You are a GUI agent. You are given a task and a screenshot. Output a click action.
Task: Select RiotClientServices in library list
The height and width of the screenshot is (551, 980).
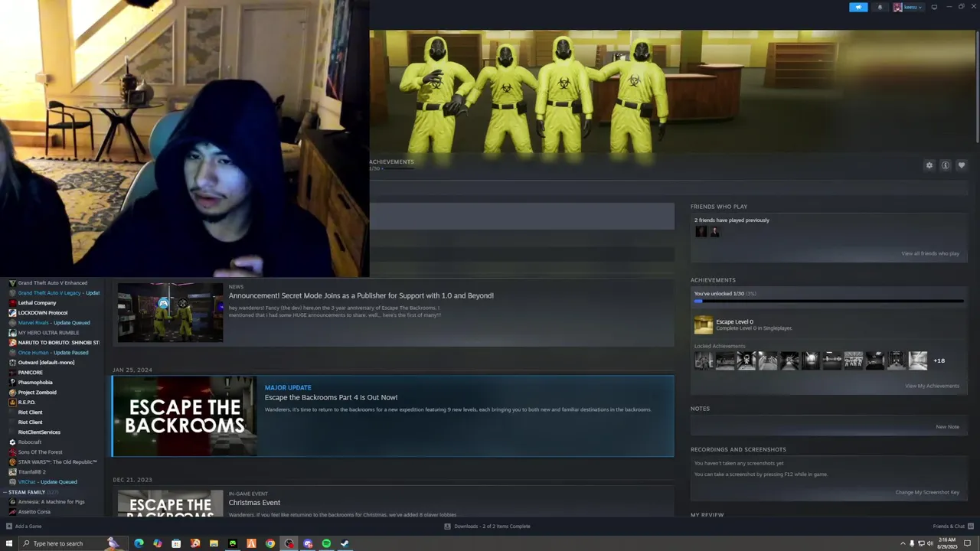[39, 432]
